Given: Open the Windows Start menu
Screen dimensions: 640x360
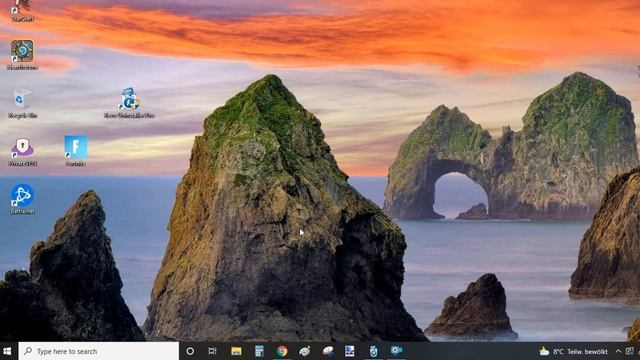Looking at the screenshot, I should [x=7, y=351].
